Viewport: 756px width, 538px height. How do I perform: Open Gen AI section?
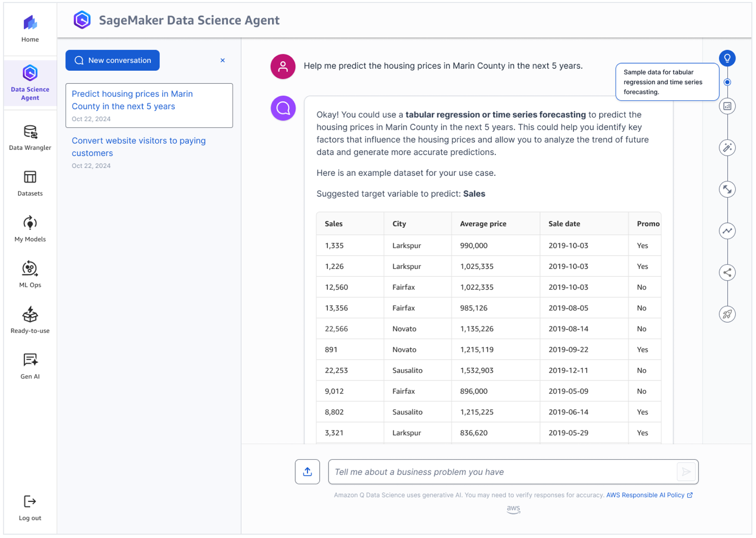(x=30, y=366)
